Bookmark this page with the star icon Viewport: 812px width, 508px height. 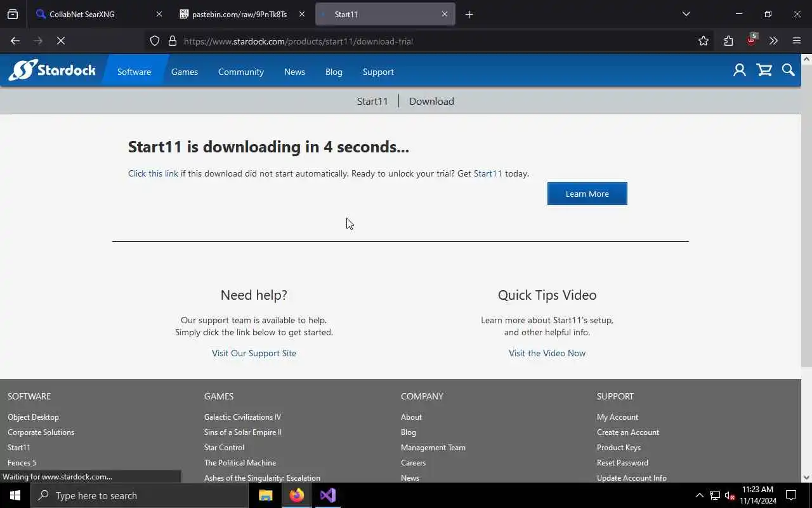click(704, 41)
